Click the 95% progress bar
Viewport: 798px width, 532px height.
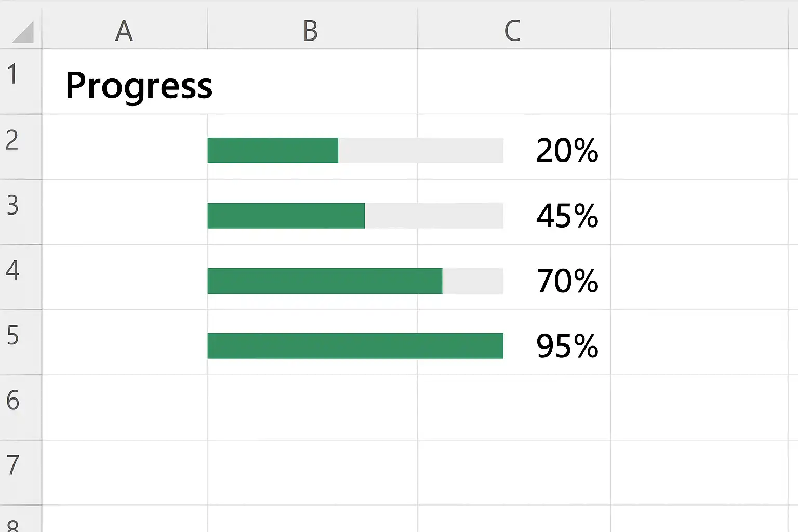[355, 346]
